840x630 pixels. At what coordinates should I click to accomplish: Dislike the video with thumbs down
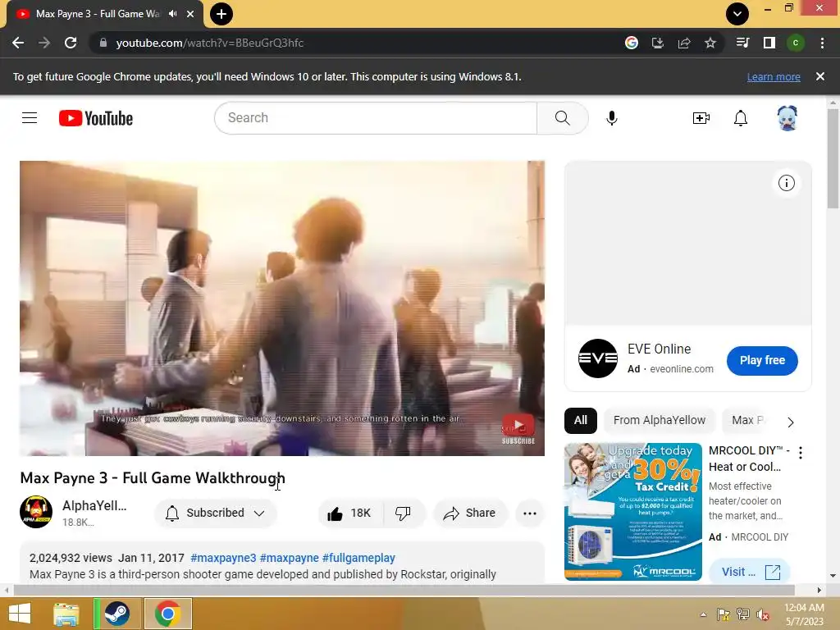point(404,514)
